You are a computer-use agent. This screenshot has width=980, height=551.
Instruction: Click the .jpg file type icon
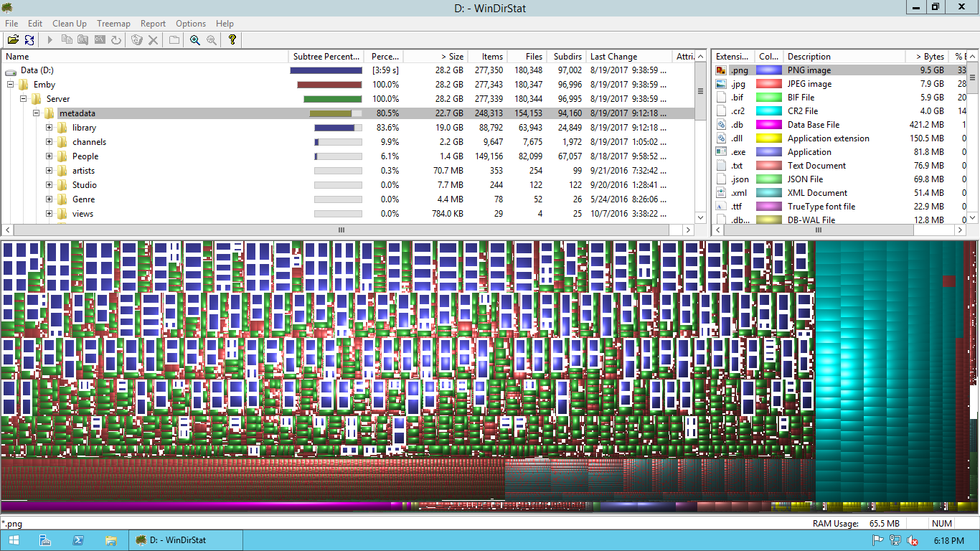(722, 84)
